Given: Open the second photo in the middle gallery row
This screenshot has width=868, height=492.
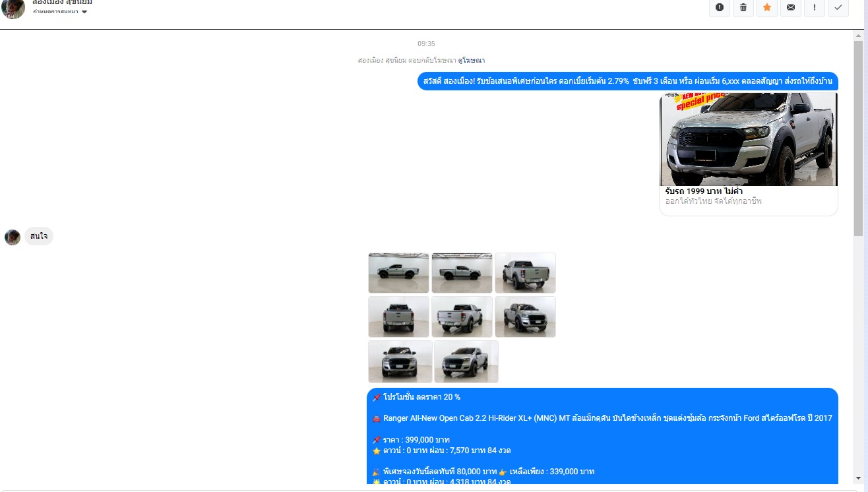Looking at the screenshot, I should (462, 317).
